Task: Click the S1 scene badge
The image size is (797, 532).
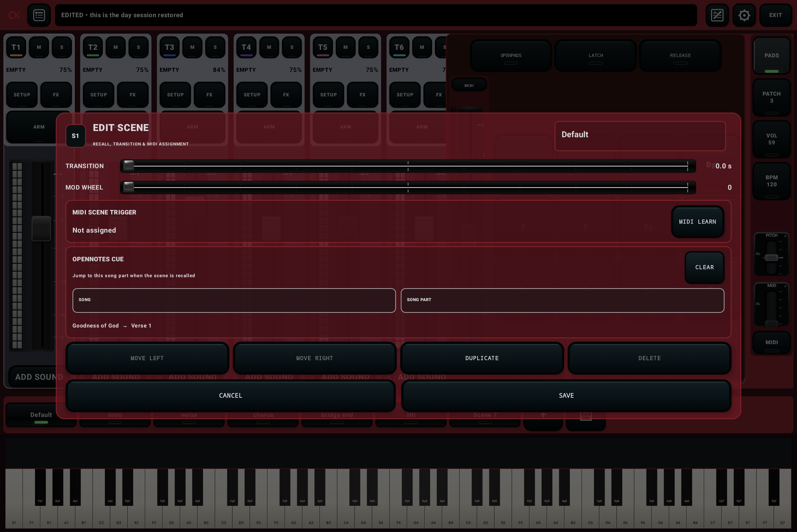Action: coord(75,136)
